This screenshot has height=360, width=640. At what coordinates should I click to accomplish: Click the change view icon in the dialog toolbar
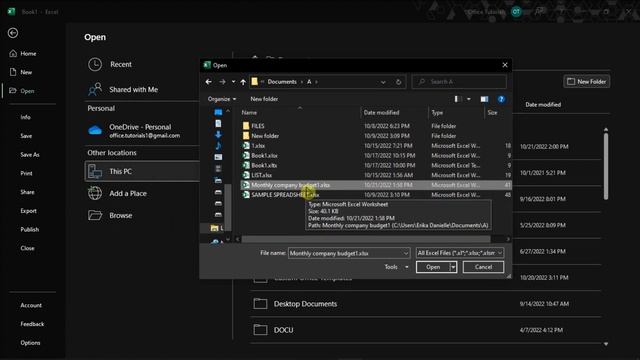(x=458, y=99)
